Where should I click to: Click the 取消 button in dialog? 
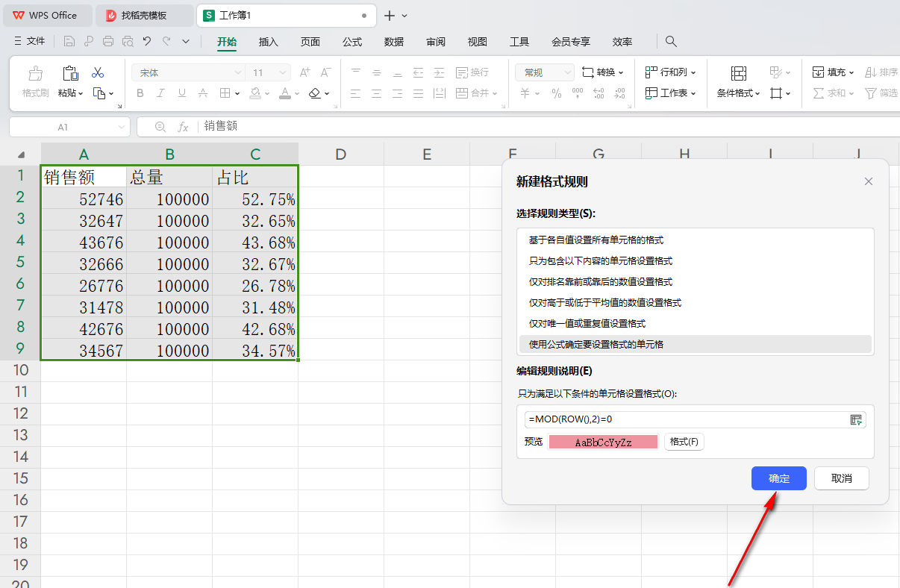click(x=842, y=478)
